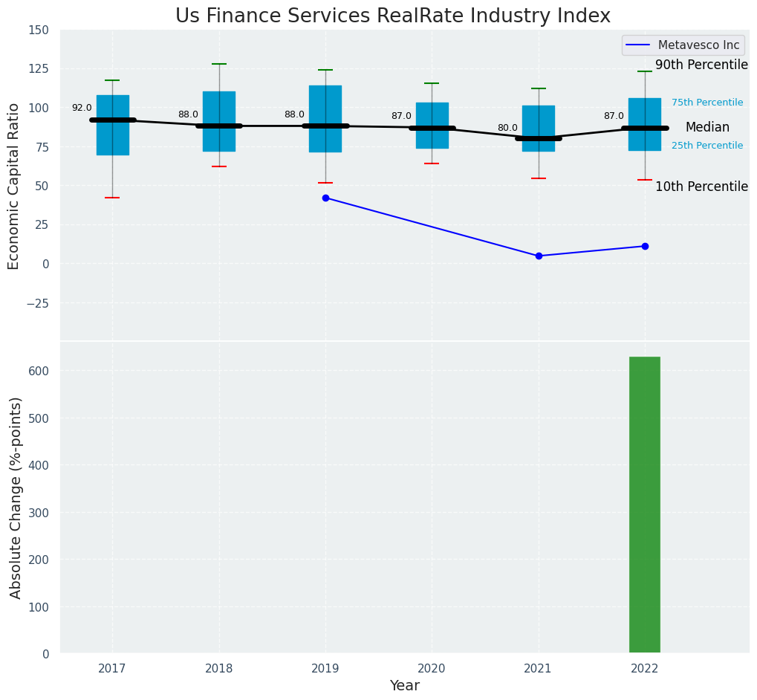
Task: Select Metavesco's 2019 blue data point
Action: (325, 198)
